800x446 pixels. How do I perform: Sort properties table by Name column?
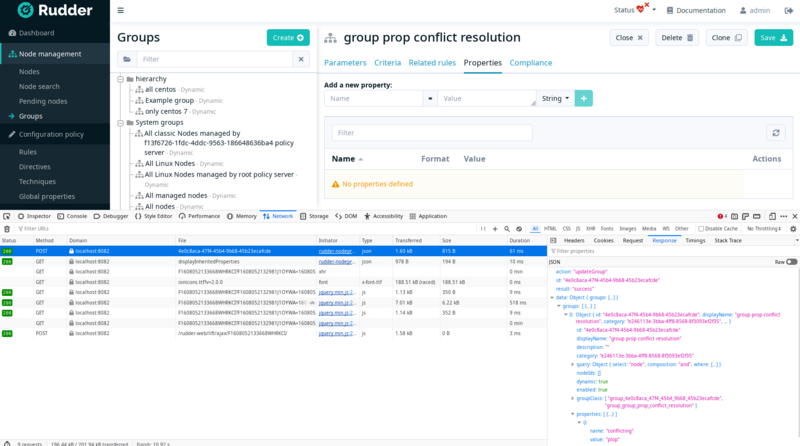tap(347, 159)
